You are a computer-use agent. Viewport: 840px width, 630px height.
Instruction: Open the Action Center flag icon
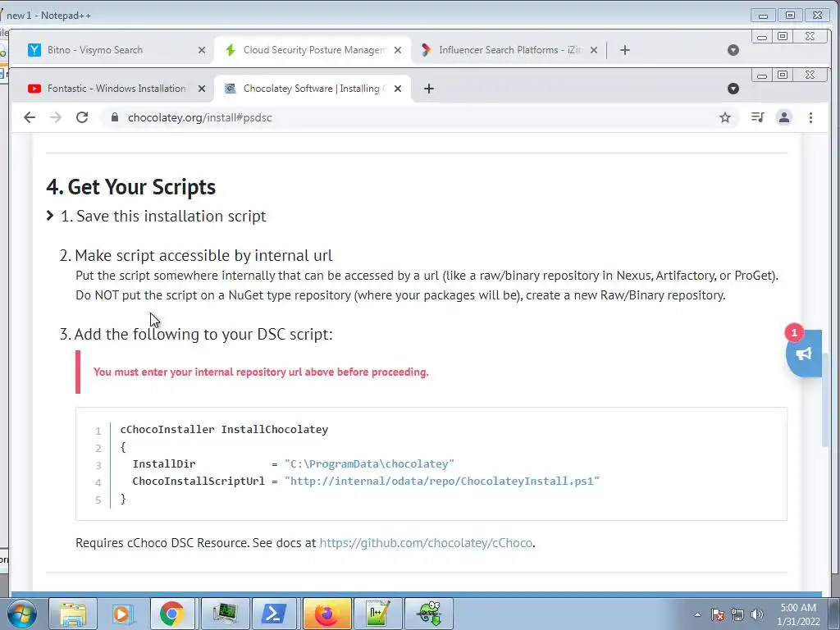pyautogui.click(x=718, y=614)
